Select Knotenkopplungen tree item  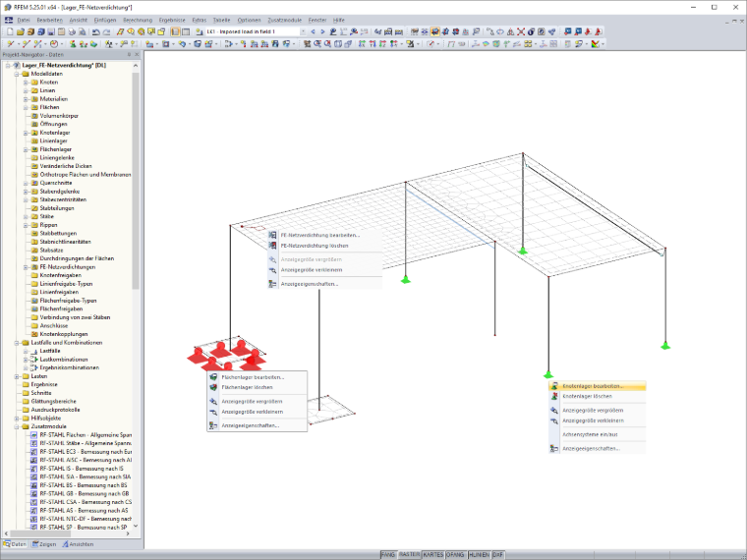click(x=63, y=334)
